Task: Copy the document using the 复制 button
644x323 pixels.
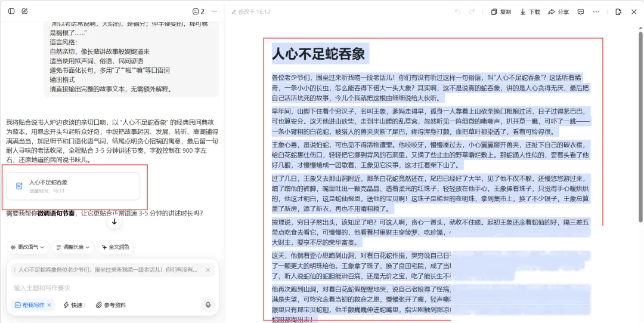Action: (x=501, y=12)
